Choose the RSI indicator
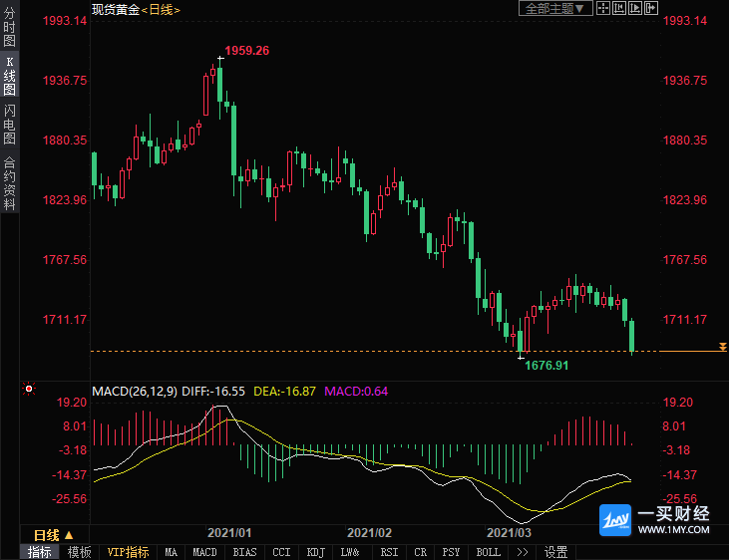The width and height of the screenshot is (729, 560). 389,552
